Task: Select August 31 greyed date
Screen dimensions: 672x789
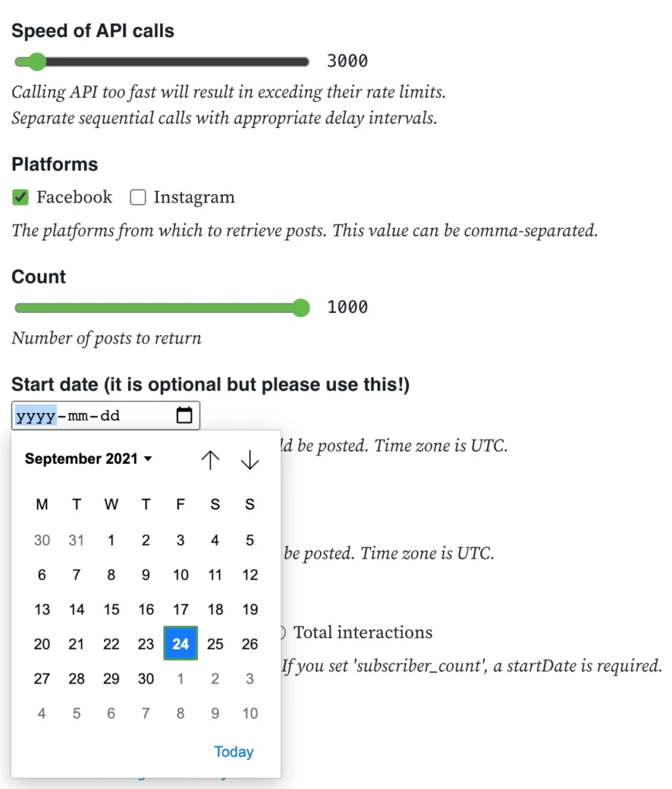Action: click(x=76, y=540)
